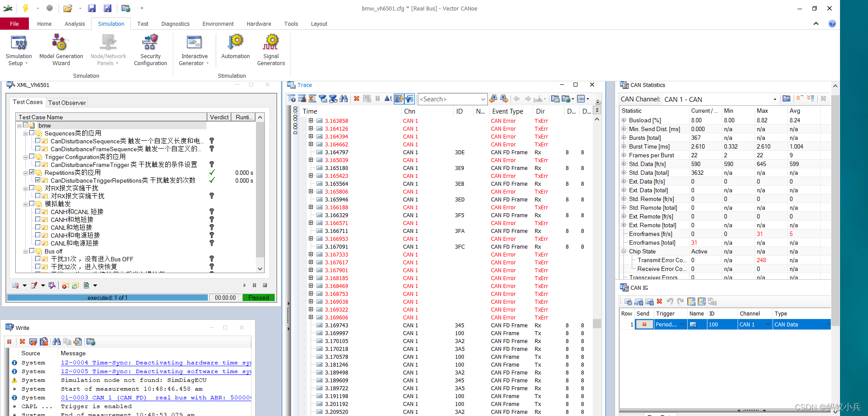Sort by Verdict column header
Screen dimensions: 868x416
point(219,117)
